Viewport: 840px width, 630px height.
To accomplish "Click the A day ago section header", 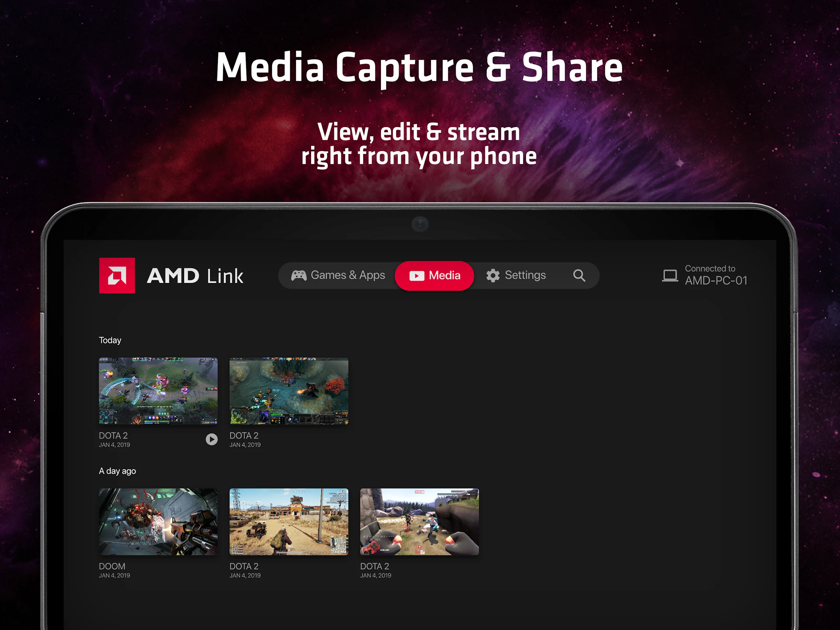I will (x=117, y=471).
